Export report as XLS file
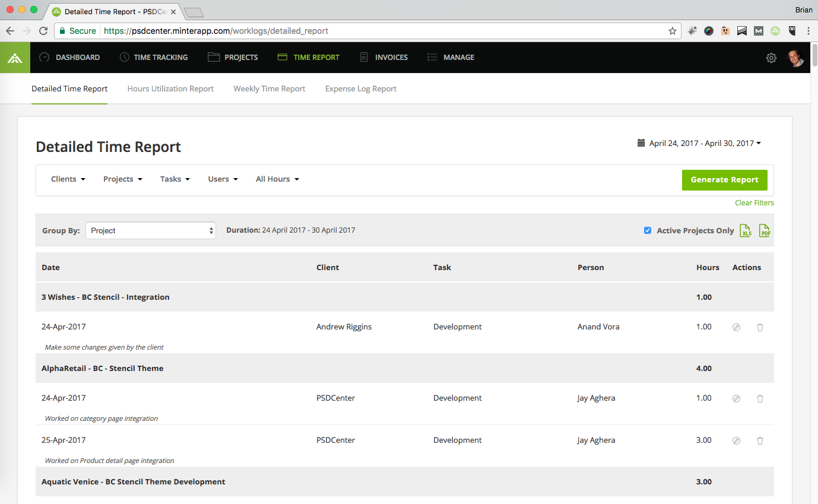Image resolution: width=818 pixels, height=504 pixels. point(746,231)
